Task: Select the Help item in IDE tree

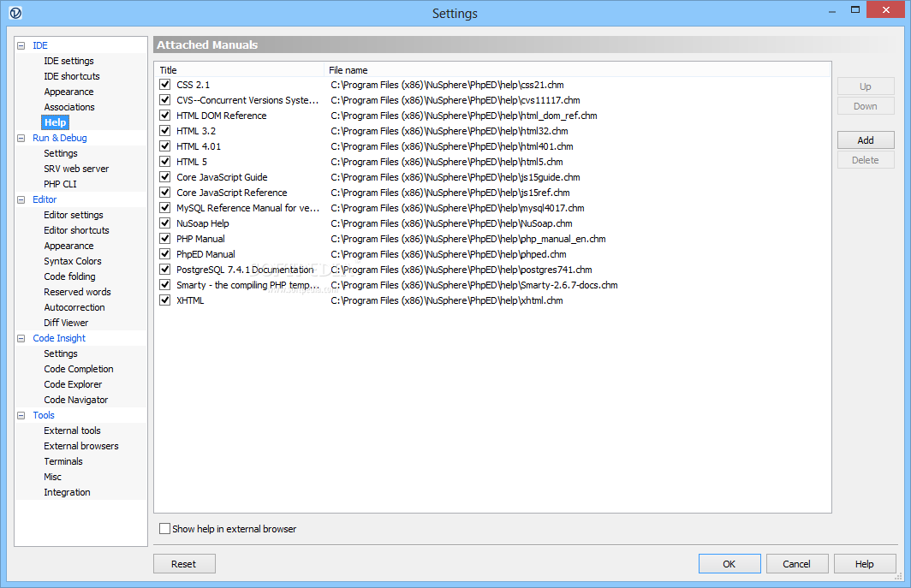Action: [55, 122]
